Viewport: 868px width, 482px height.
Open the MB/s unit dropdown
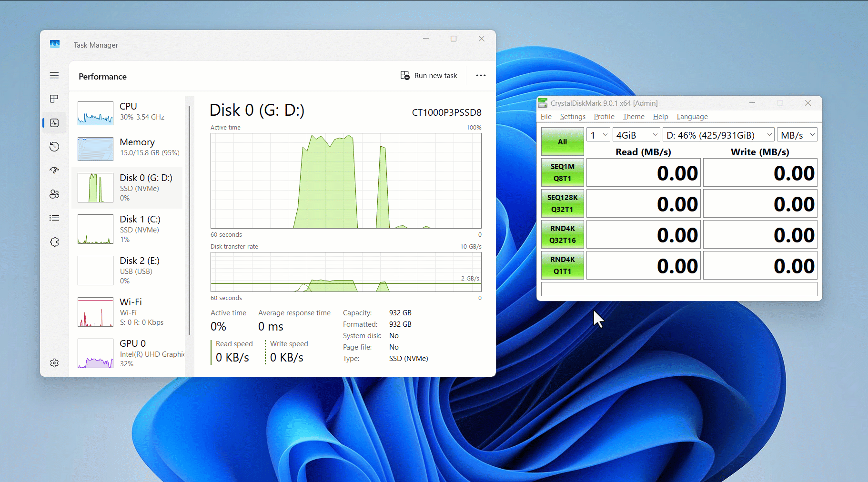tap(797, 135)
